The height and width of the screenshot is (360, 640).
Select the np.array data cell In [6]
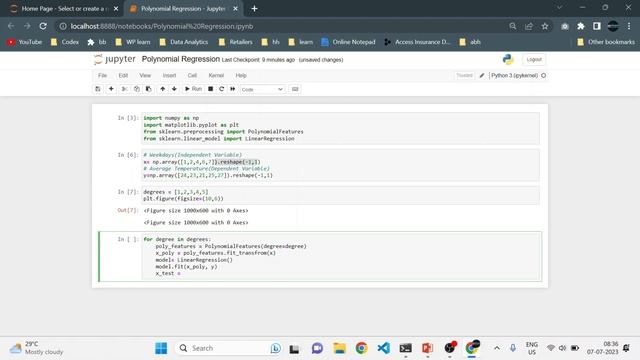pos(340,165)
